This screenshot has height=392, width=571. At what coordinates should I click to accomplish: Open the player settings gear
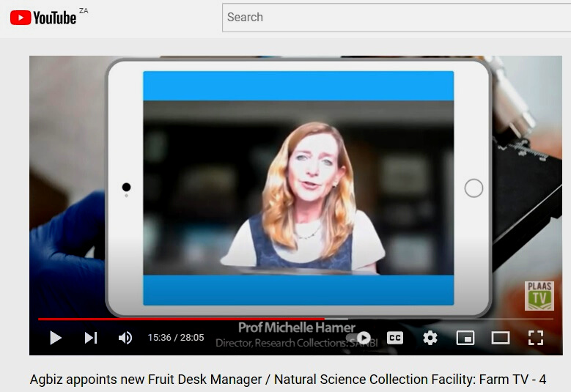430,338
